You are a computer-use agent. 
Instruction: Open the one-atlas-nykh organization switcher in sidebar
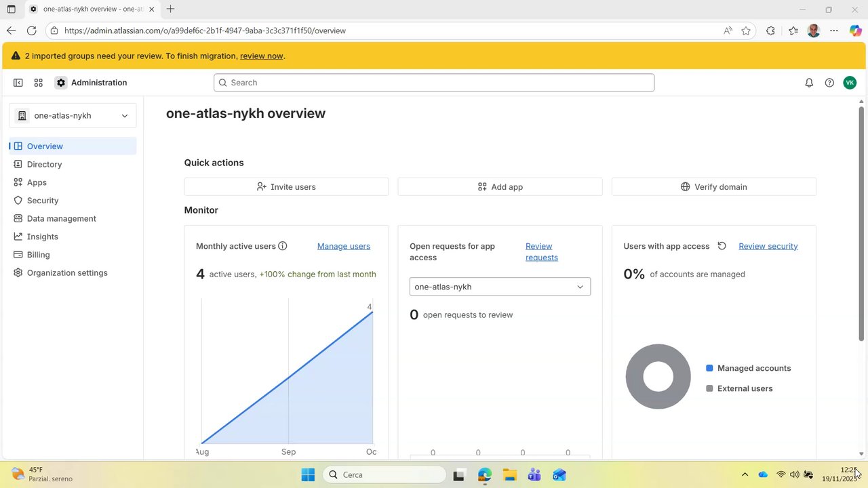(x=73, y=116)
